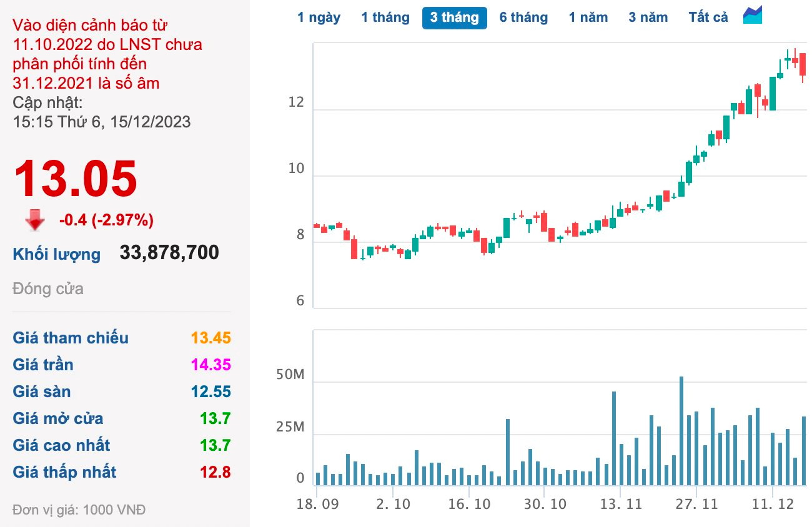Click the price axis label 10

pos(296,169)
